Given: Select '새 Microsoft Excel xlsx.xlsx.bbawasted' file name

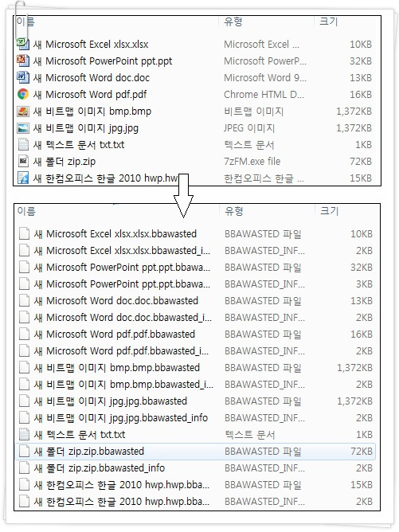Looking at the screenshot, I should click(115, 234).
